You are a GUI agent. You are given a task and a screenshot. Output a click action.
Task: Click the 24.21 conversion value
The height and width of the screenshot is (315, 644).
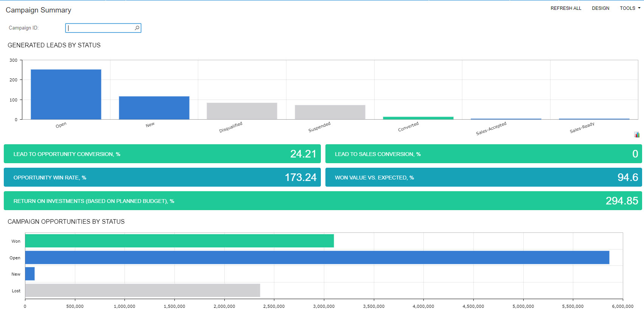click(303, 154)
